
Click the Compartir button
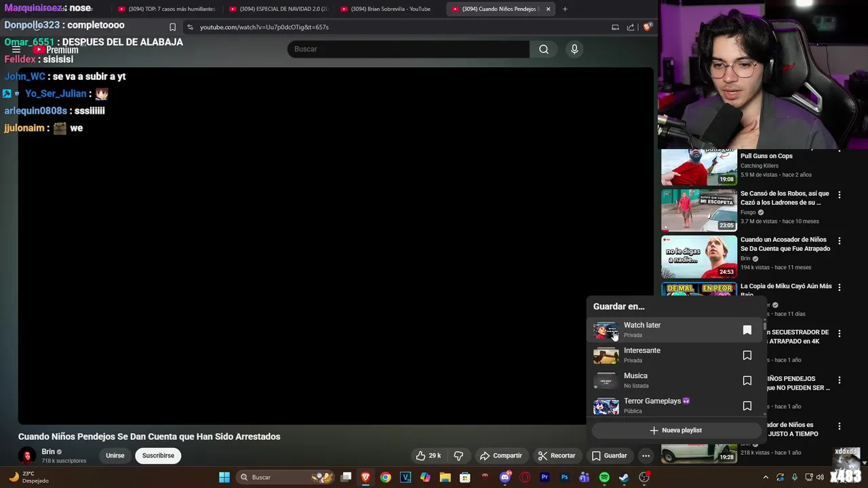tap(501, 455)
